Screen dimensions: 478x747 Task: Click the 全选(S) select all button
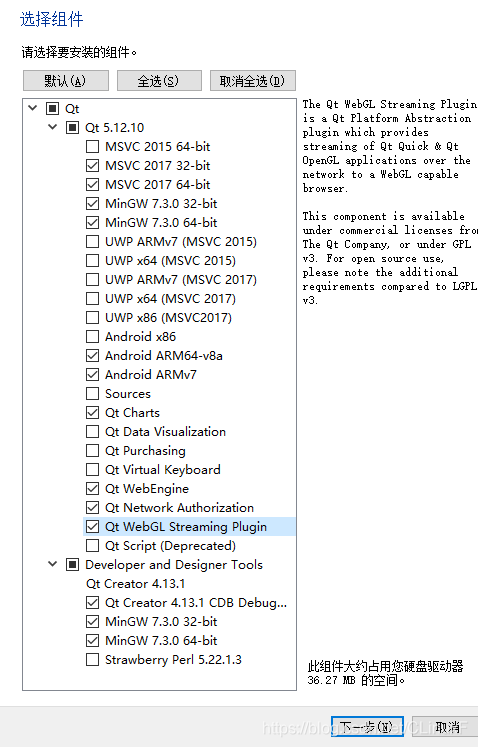pos(159,81)
